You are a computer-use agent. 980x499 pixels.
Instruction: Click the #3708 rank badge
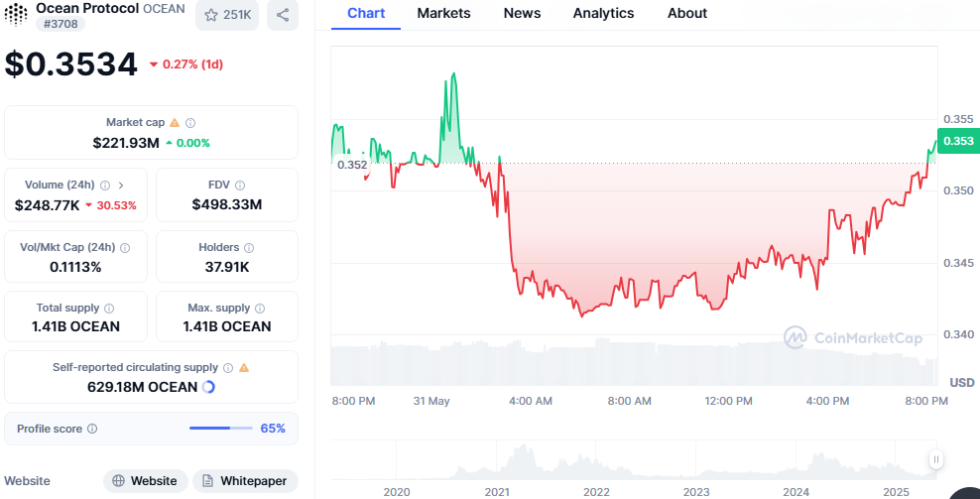[60, 24]
